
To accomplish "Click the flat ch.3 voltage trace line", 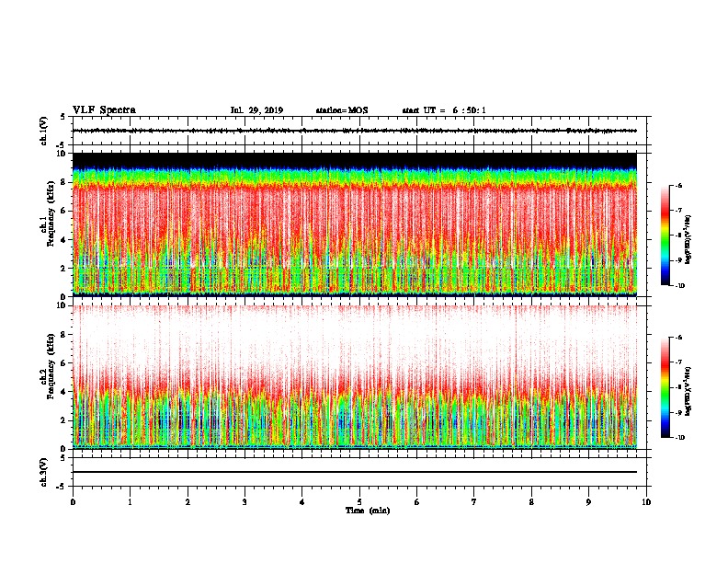I will pyautogui.click(x=355, y=472).
